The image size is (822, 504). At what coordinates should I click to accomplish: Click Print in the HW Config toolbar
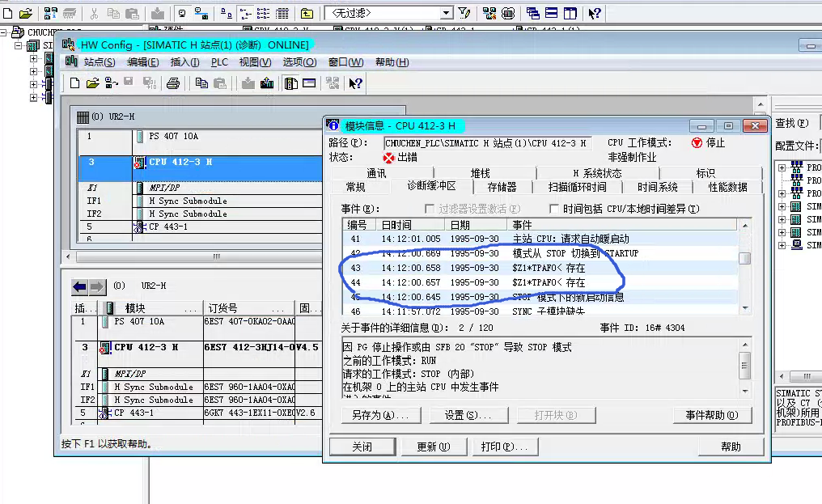click(x=173, y=83)
